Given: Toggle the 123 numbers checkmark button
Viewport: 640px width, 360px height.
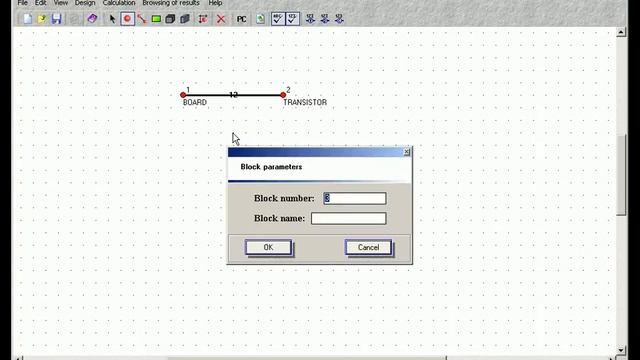Looking at the screenshot, I should click(293, 19).
